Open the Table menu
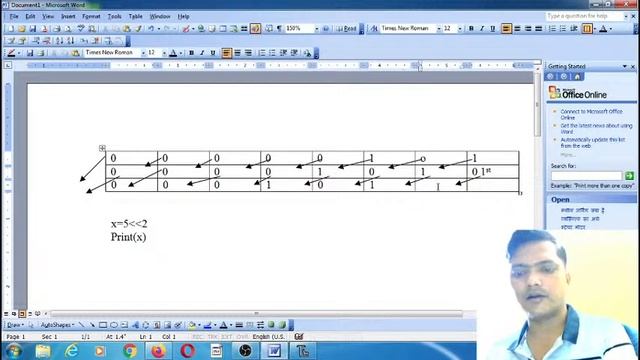640x360 pixels. pyautogui.click(x=136, y=16)
